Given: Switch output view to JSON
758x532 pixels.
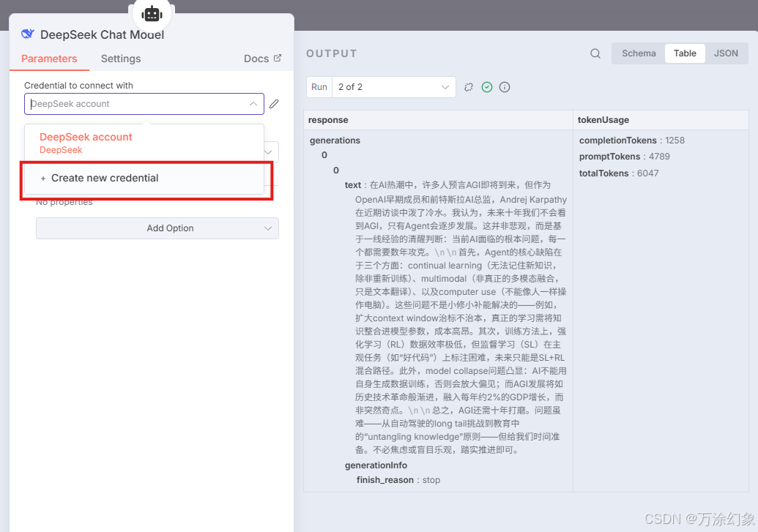Looking at the screenshot, I should [x=726, y=53].
